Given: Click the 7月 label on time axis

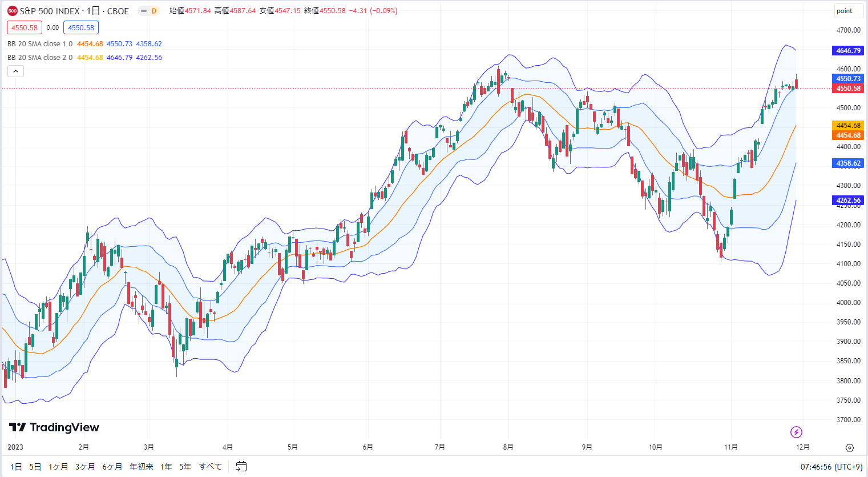Looking at the screenshot, I should pos(439,447).
